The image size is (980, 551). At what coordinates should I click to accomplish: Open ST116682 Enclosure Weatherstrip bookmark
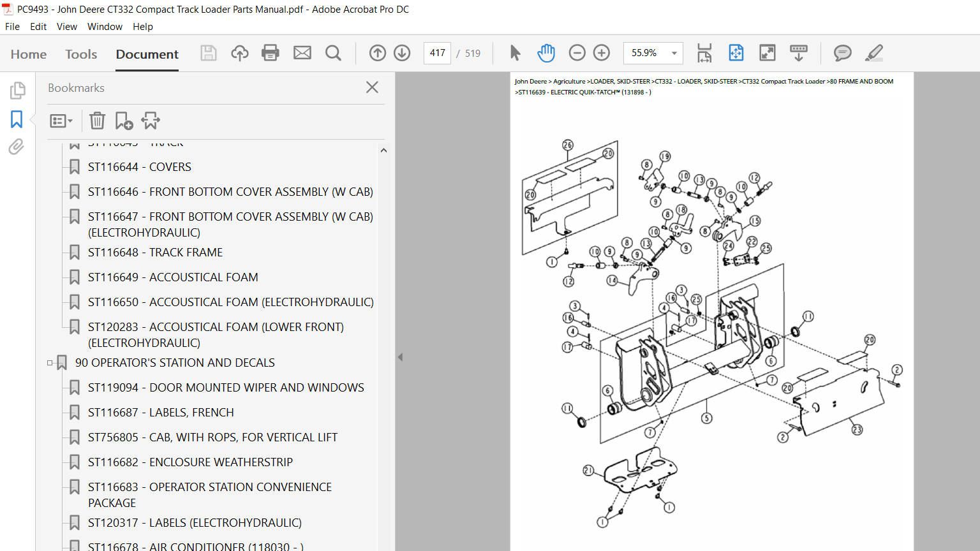pyautogui.click(x=190, y=462)
